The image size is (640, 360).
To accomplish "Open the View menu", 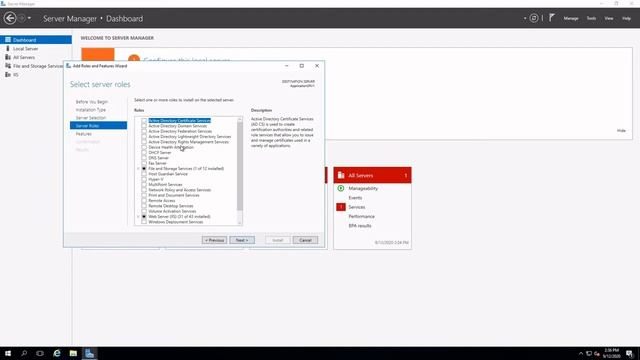I will 609,18.
